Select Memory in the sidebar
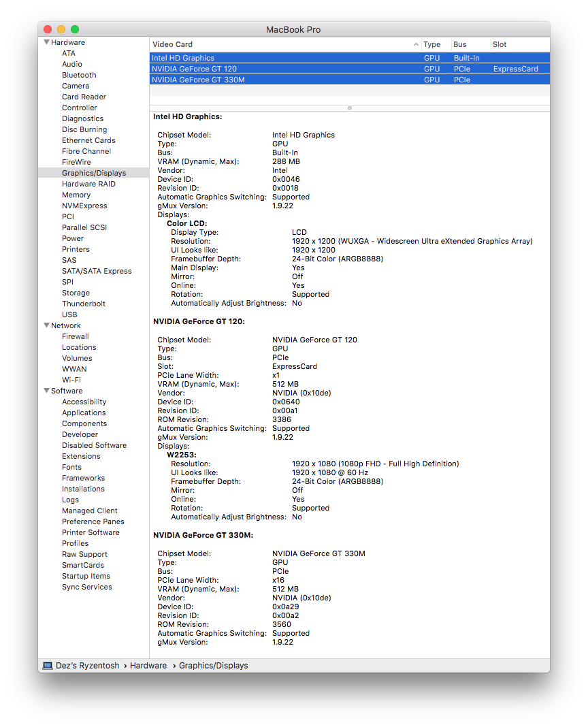The width and height of the screenshot is (588, 727). (76, 195)
